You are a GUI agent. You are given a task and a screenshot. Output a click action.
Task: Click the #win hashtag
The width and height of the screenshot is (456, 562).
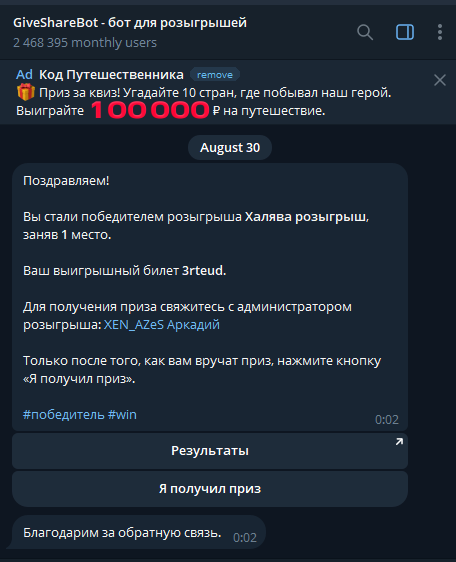122,415
